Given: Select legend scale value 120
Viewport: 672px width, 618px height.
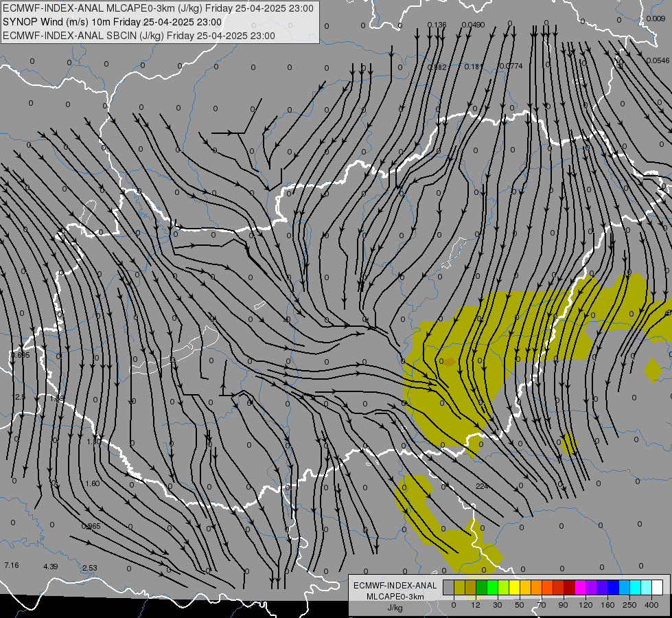Looking at the screenshot, I should 586,605.
